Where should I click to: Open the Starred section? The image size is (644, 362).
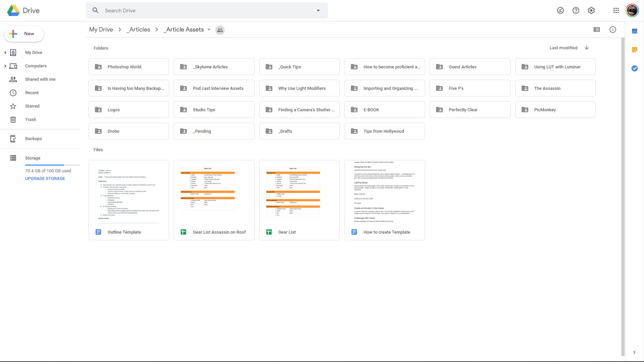(32, 106)
